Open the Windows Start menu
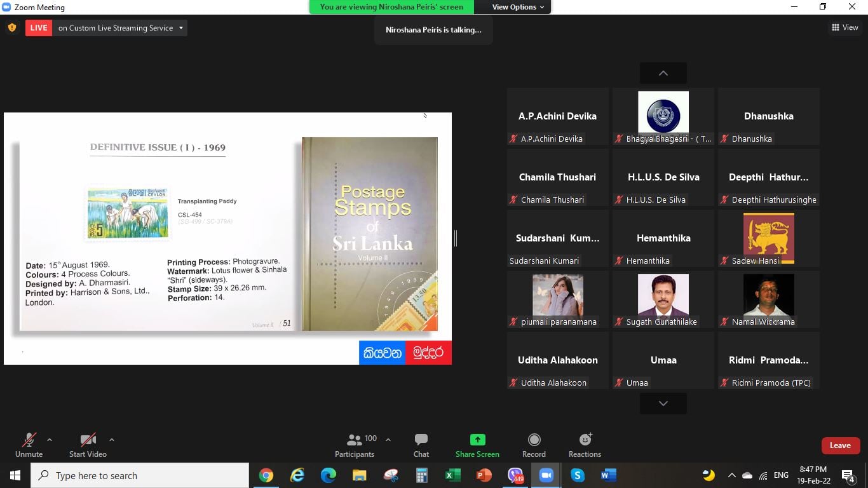 (x=15, y=475)
